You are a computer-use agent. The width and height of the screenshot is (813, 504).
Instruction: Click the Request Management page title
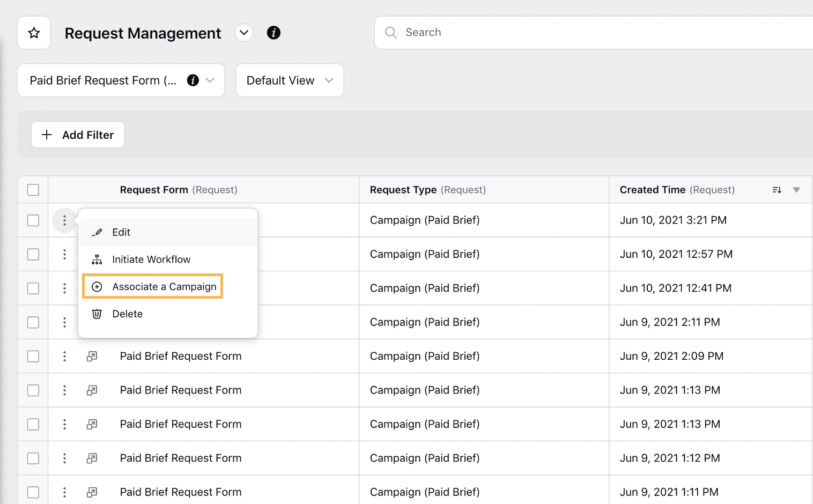[143, 33]
